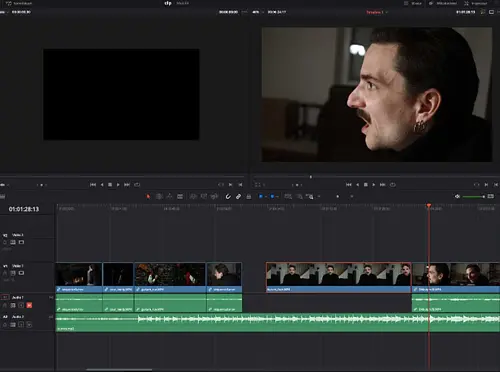Viewport: 500px width, 372px height.
Task: Open the Inspector panel tab
Action: pos(476,3)
